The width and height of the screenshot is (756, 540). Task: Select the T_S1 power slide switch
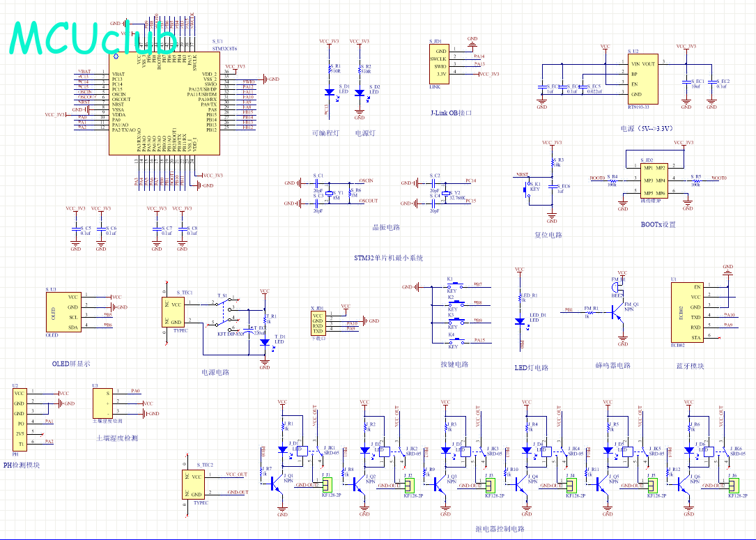tap(223, 313)
